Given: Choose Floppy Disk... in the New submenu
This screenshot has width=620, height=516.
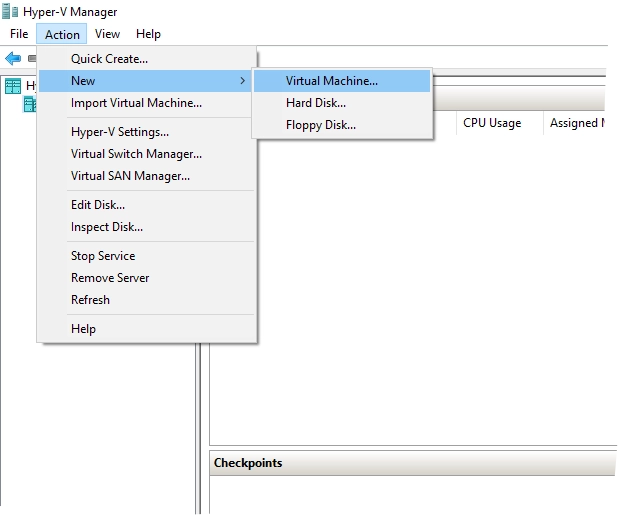Looking at the screenshot, I should (342, 125).
